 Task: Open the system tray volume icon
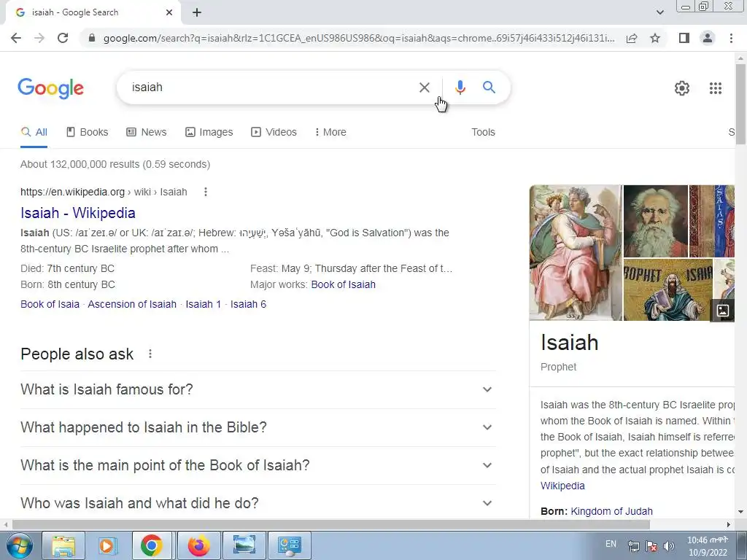669,546
